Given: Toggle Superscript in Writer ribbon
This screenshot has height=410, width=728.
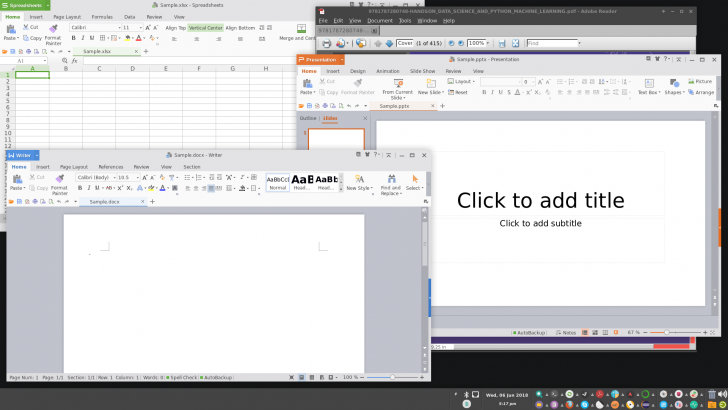Looking at the screenshot, I should point(120,188).
